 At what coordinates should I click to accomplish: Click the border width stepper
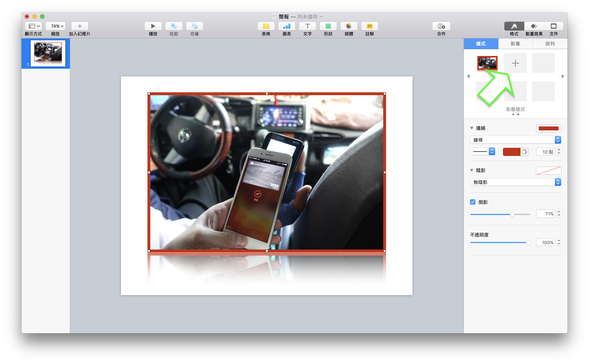tap(559, 152)
